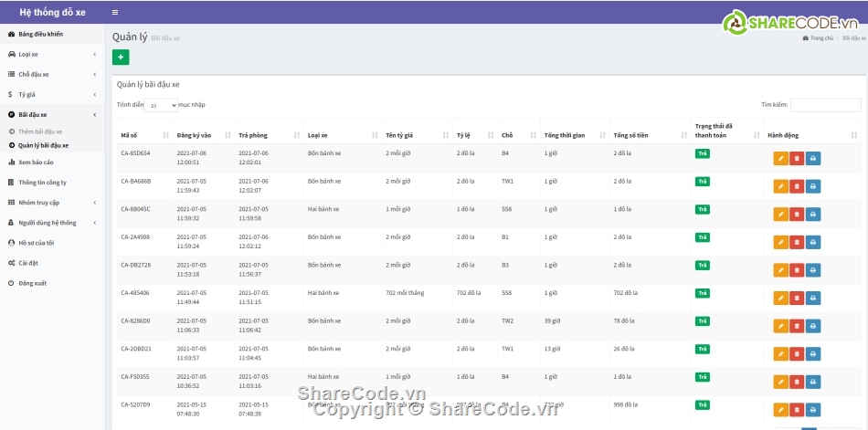Print record CA-85D654 with printer icon
Image resolution: width=868 pixels, height=430 pixels.
coord(812,158)
